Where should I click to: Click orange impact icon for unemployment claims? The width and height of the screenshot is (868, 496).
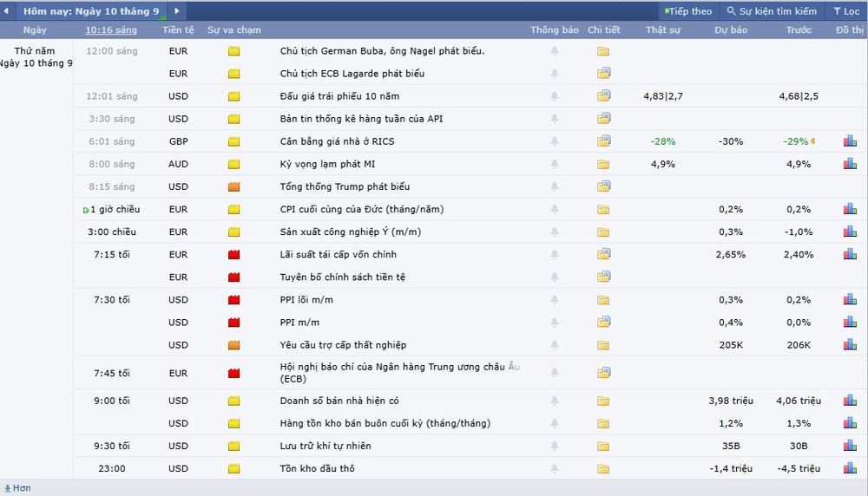(234, 345)
